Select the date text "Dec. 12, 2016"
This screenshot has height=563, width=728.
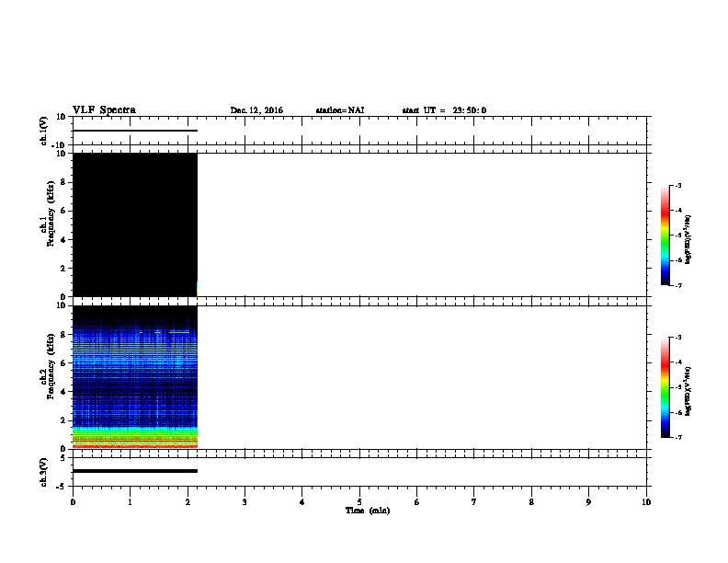(256, 110)
